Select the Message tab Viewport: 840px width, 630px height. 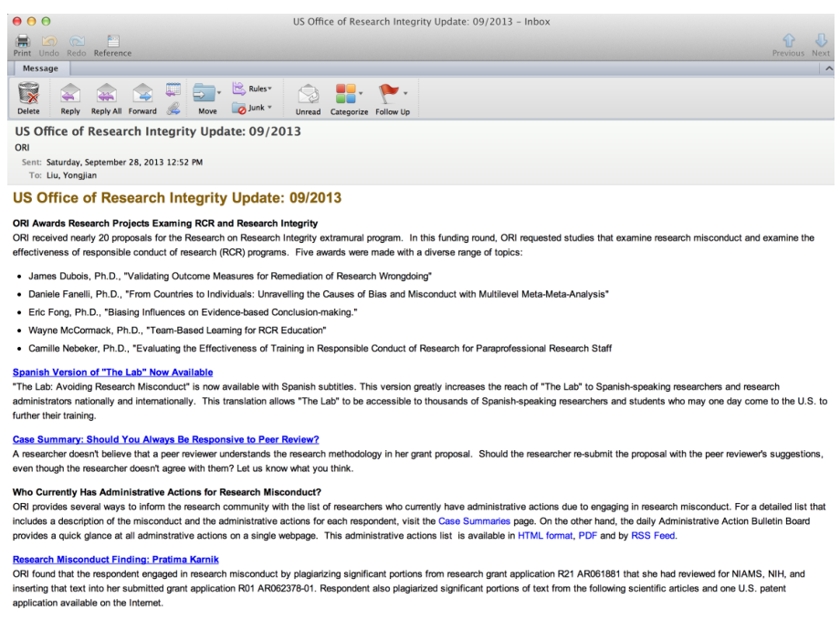click(40, 68)
